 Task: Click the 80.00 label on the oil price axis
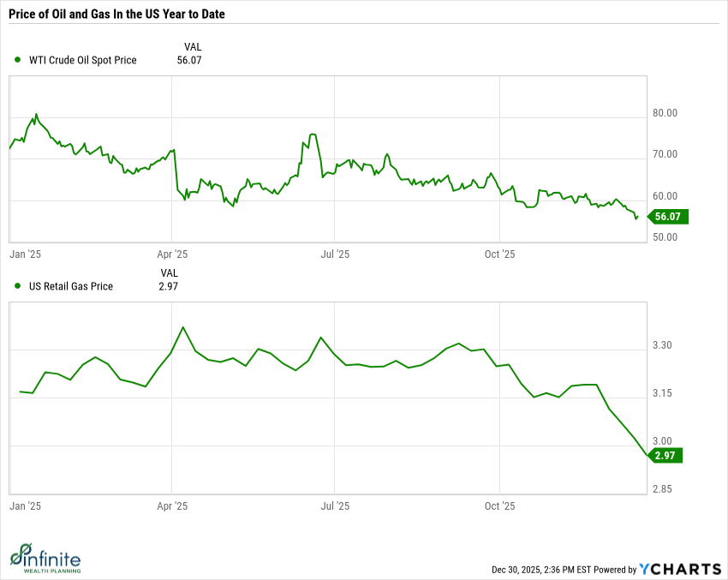[x=665, y=113]
